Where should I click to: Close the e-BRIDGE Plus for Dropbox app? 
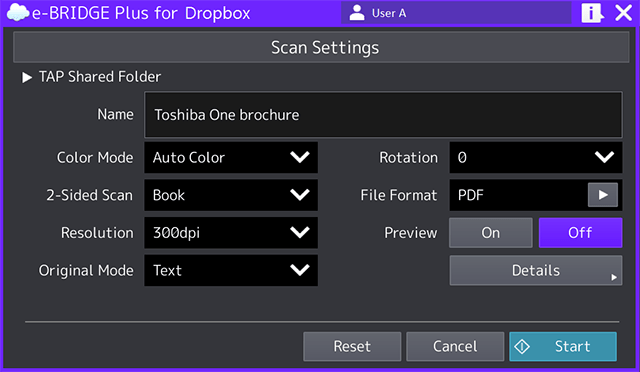(623, 13)
